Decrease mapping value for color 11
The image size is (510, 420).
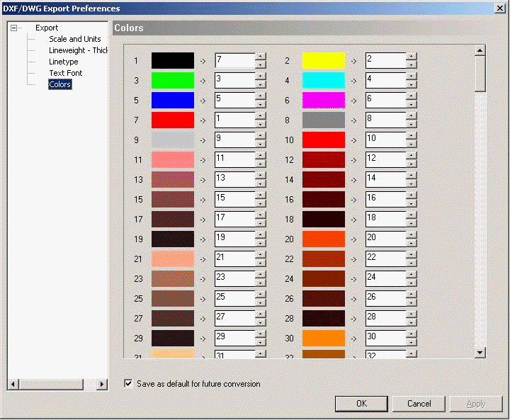pyautogui.click(x=260, y=164)
